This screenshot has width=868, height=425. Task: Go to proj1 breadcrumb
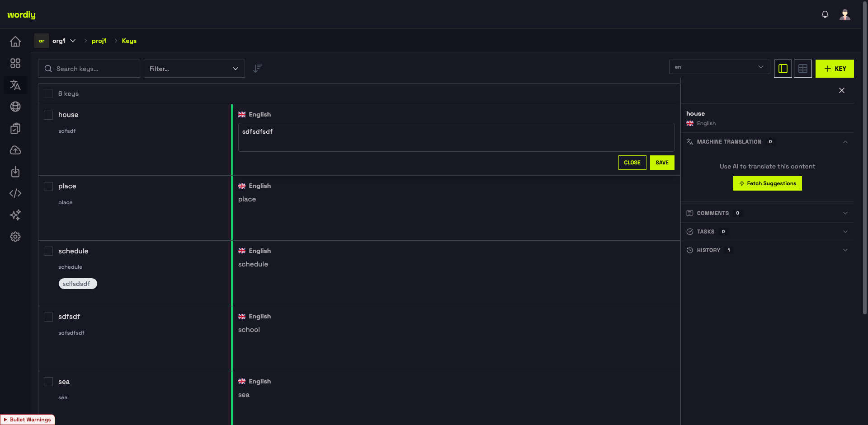click(x=99, y=41)
